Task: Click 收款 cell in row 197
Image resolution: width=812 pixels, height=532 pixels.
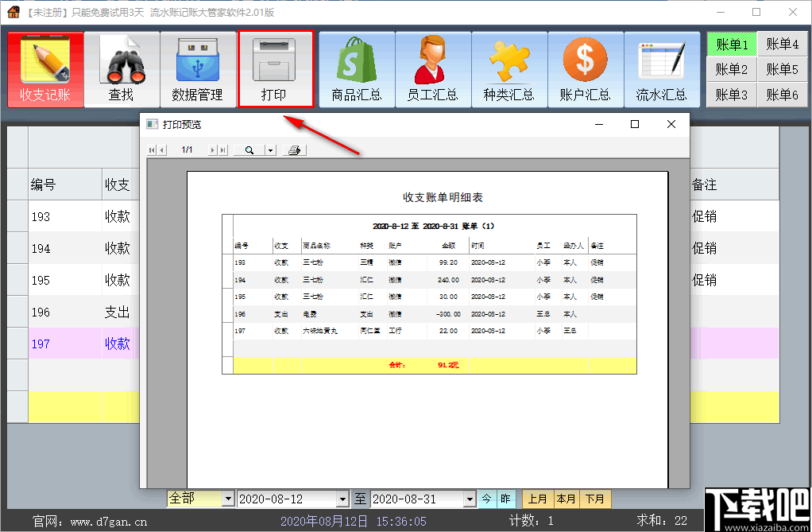Action: 118,344
